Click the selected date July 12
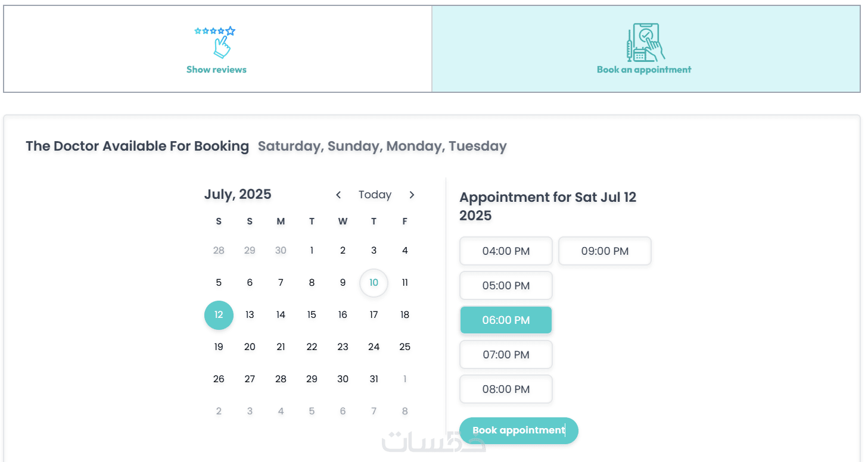868x462 pixels. (219, 315)
